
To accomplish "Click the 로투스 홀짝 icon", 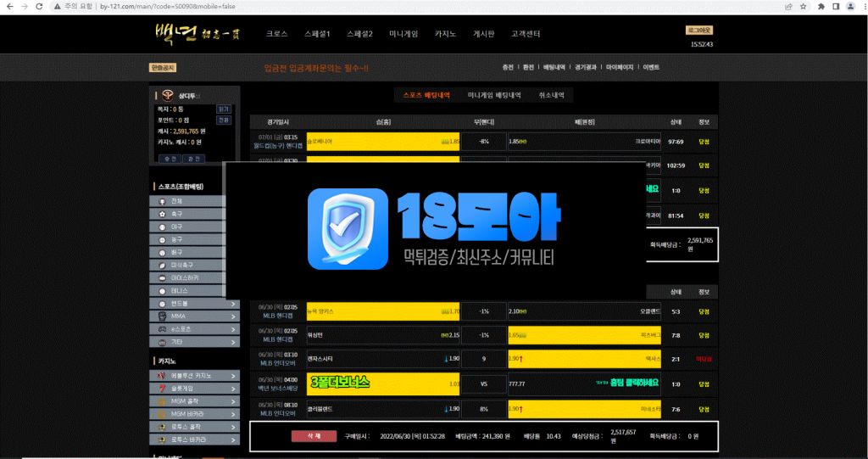I will tap(162, 427).
